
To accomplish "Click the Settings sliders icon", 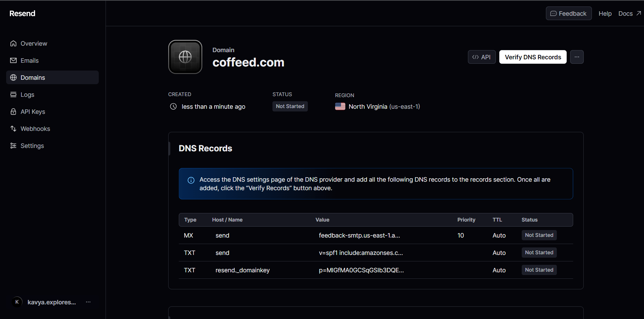I will [x=13, y=146].
